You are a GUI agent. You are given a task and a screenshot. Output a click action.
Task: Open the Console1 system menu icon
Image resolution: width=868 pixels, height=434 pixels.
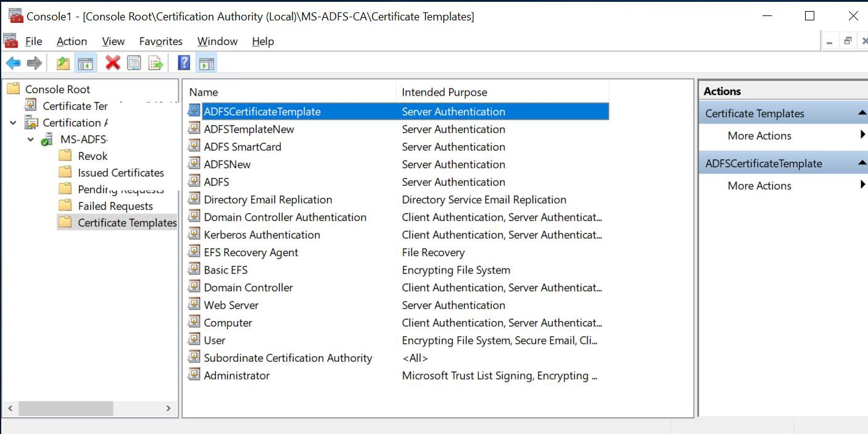click(x=15, y=16)
